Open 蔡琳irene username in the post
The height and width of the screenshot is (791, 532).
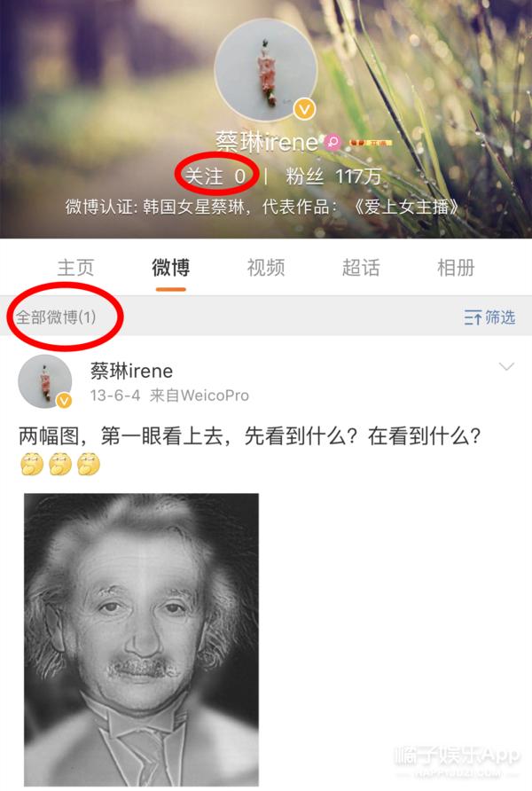pos(131,371)
